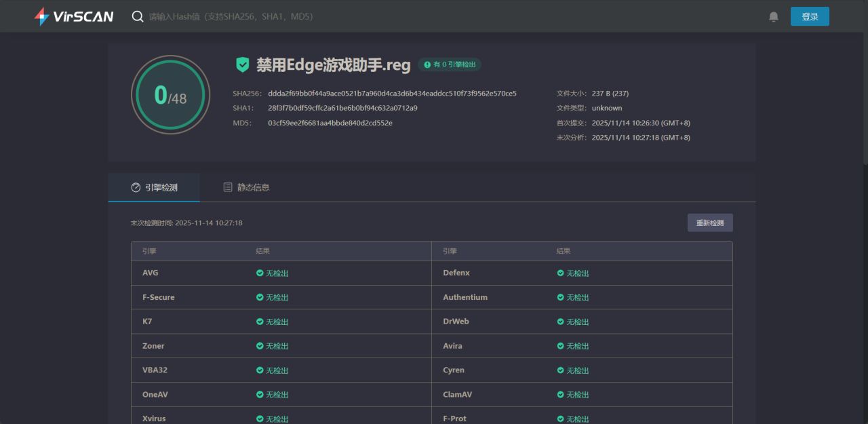Click the Defenx engine name

pos(456,273)
